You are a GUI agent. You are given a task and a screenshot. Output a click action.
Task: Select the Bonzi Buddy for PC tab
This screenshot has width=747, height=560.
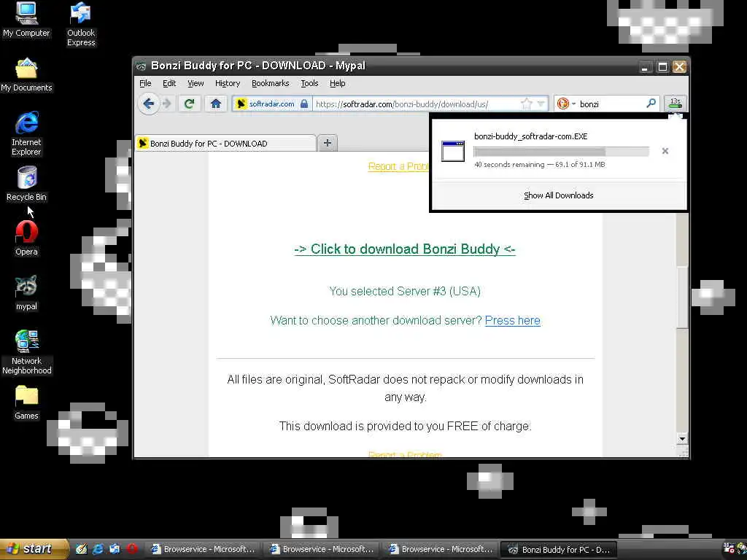225,144
